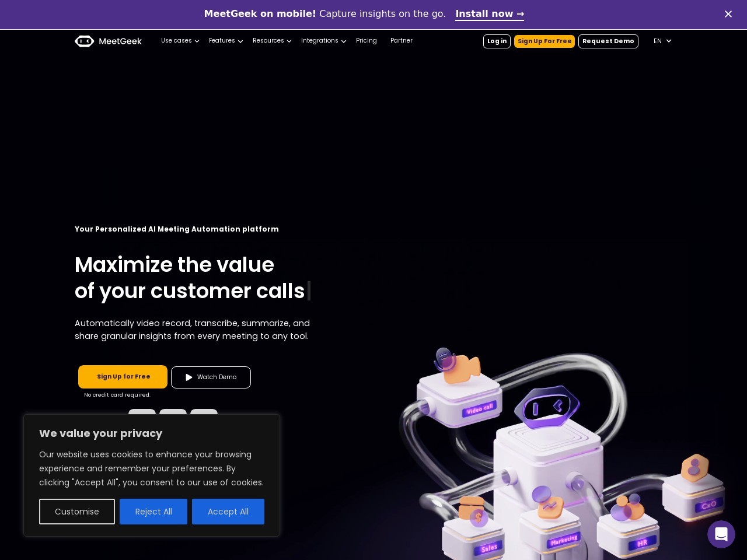Expand the Features menu chevron
This screenshot has height=560, width=747.
pyautogui.click(x=240, y=41)
